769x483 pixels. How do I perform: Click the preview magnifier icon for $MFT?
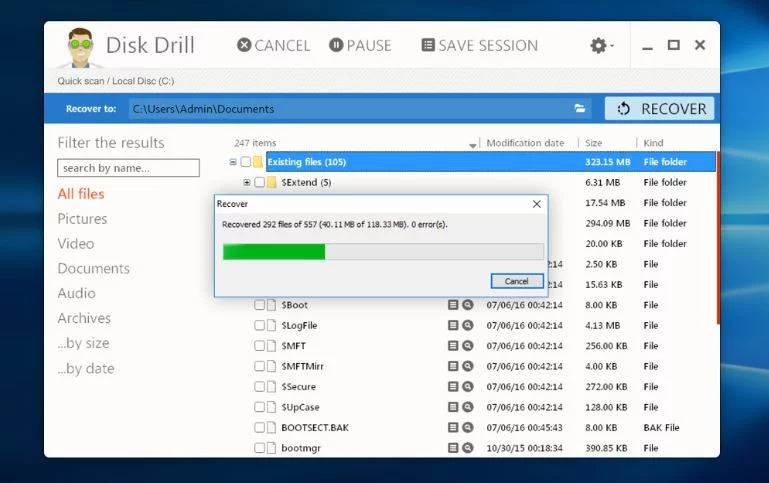tap(468, 346)
